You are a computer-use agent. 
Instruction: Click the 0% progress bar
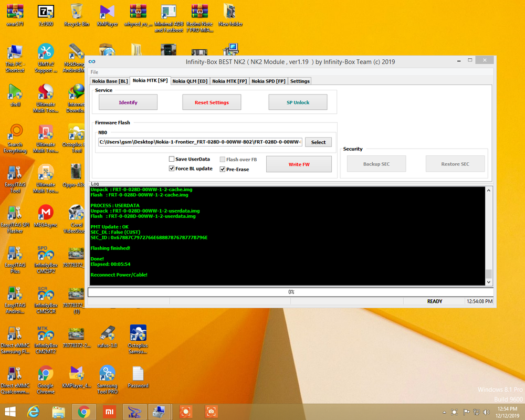(x=290, y=292)
